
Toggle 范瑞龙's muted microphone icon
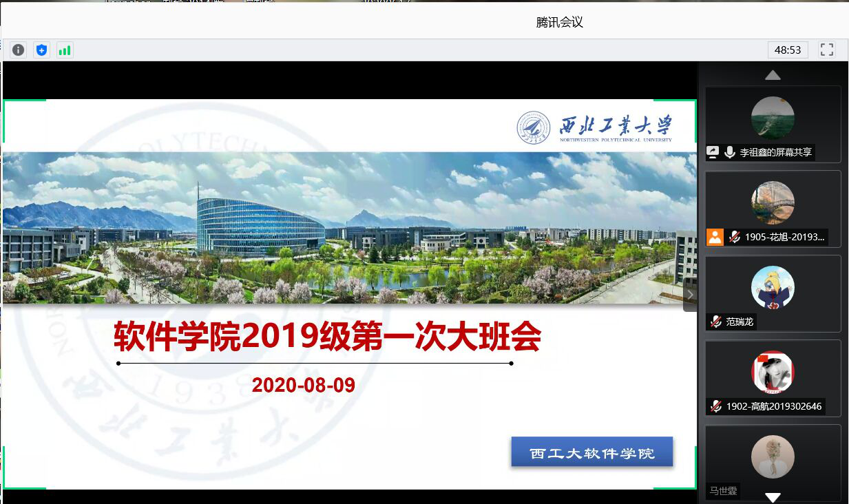[715, 322]
